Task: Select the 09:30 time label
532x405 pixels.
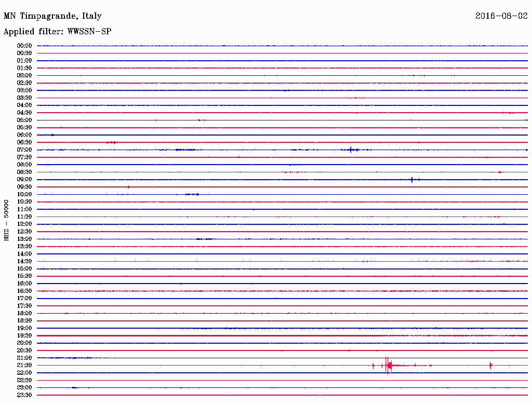Action: coord(24,187)
